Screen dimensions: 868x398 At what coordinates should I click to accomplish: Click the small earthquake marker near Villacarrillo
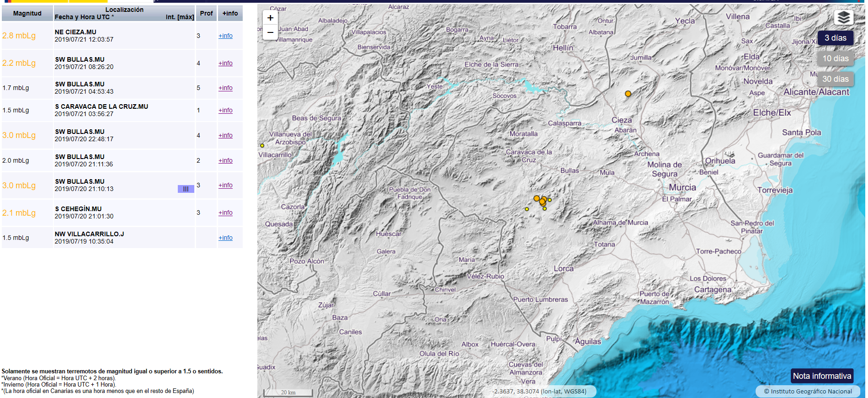[x=262, y=146]
